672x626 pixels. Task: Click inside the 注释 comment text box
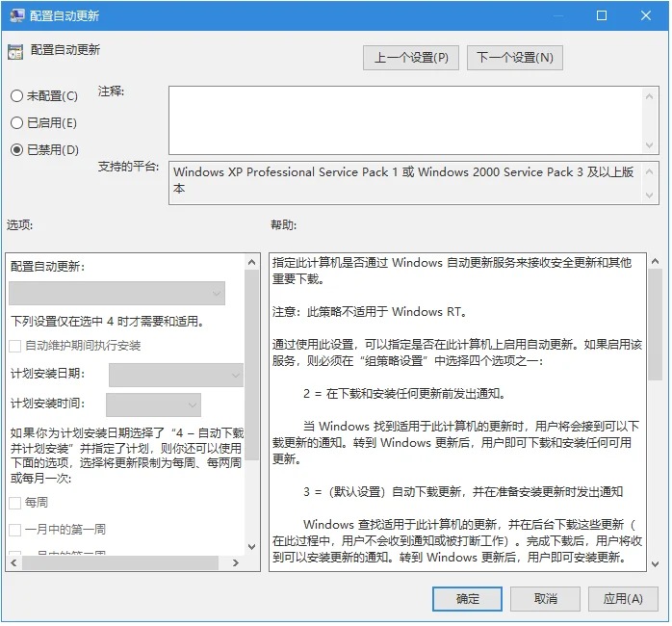tap(405, 120)
